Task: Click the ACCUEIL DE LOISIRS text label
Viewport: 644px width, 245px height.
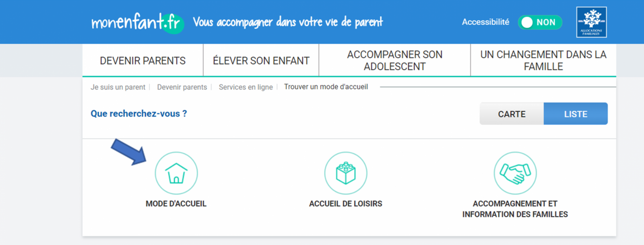Action: (x=346, y=204)
